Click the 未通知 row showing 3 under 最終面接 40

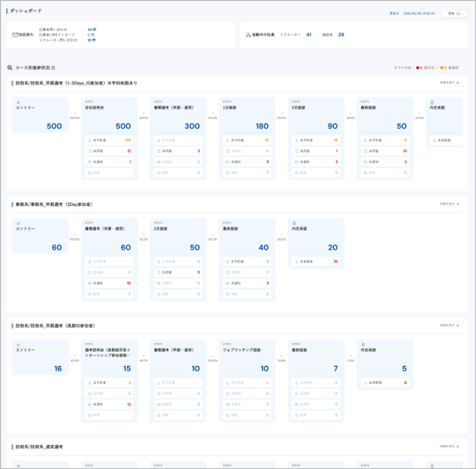247,283
